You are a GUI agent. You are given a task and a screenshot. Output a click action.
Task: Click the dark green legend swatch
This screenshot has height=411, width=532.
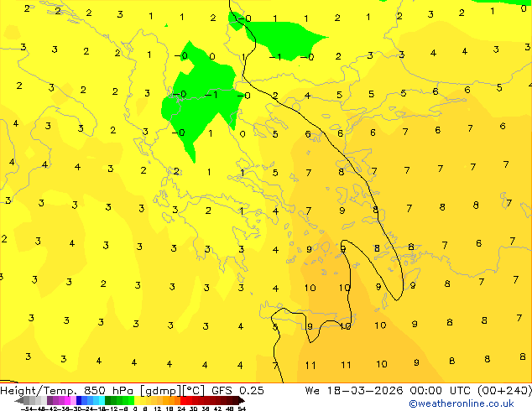(x=107, y=400)
